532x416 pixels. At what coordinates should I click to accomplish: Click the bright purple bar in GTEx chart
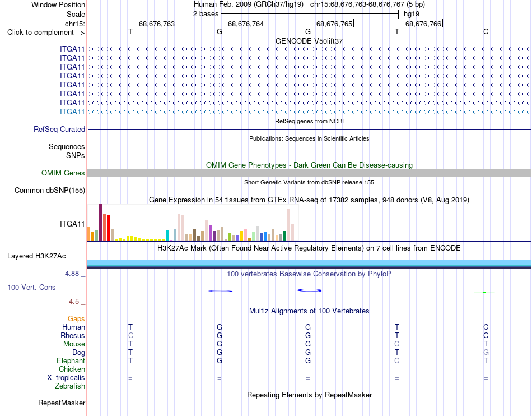point(211,233)
